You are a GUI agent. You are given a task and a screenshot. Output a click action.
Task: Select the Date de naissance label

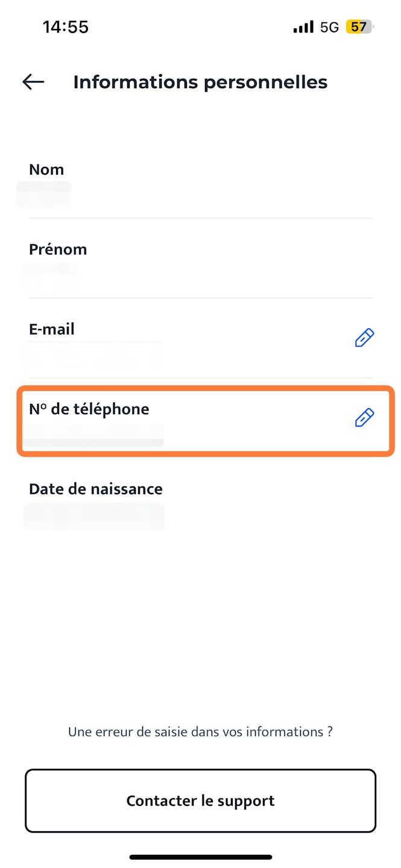coord(96,489)
